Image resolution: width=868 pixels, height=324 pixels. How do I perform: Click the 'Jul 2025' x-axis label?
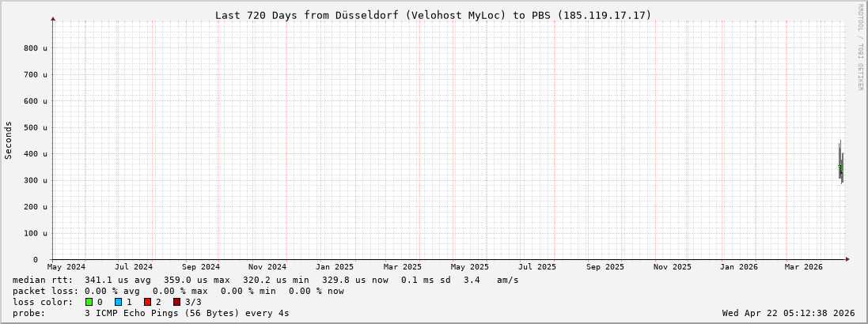coord(537,267)
